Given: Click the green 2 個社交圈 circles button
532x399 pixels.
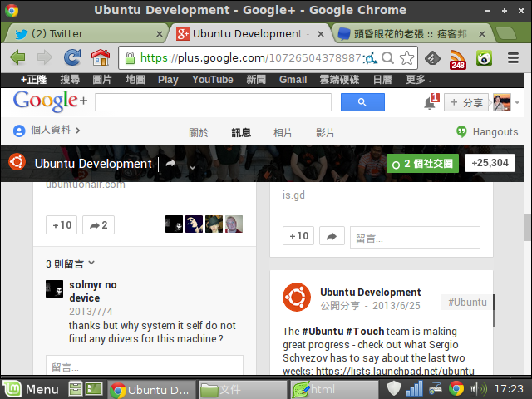Looking at the screenshot, I should click(x=423, y=164).
